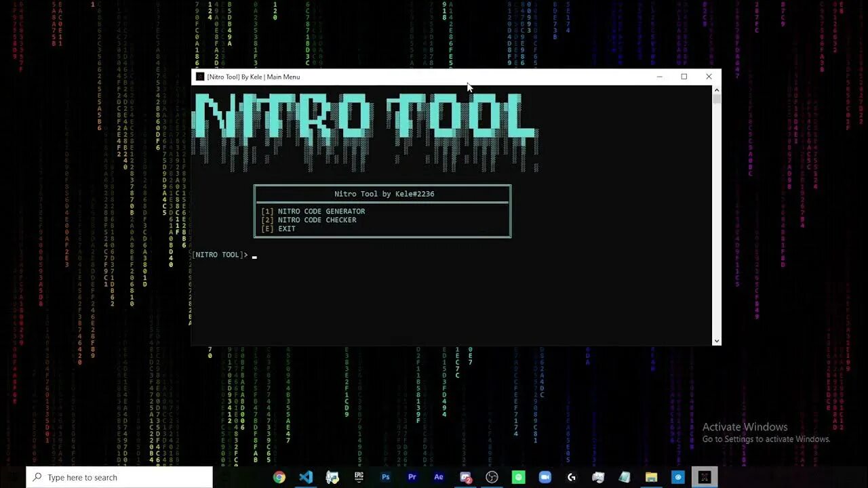Screen dimensions: 868x488
Task: Click the "[E] EXIT" option text
Action: click(278, 229)
